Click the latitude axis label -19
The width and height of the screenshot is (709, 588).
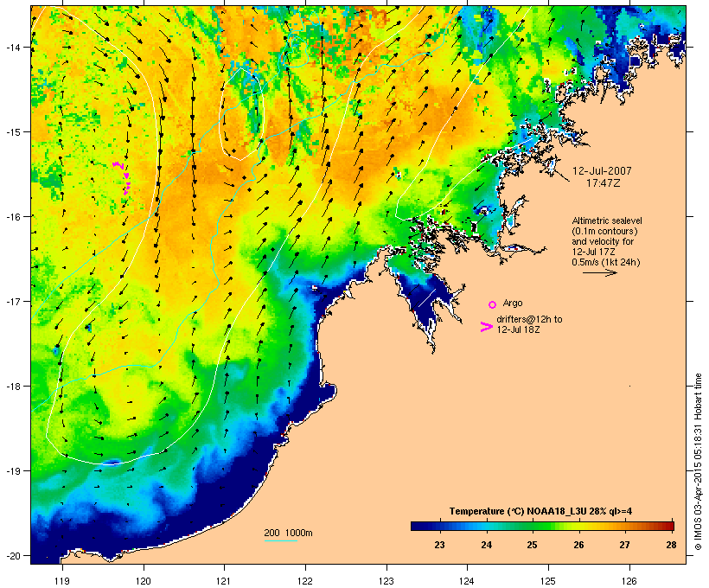[13, 471]
